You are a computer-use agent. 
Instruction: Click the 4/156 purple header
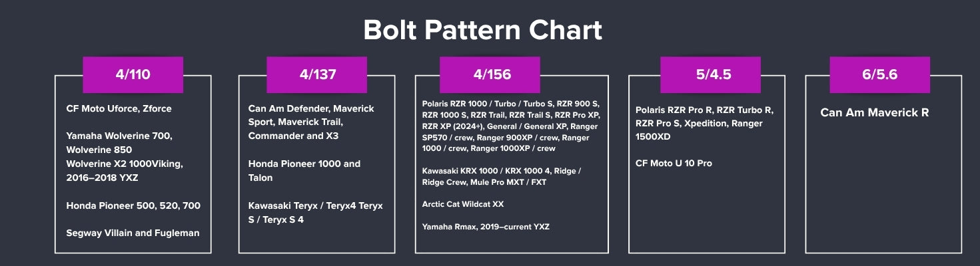click(492, 74)
